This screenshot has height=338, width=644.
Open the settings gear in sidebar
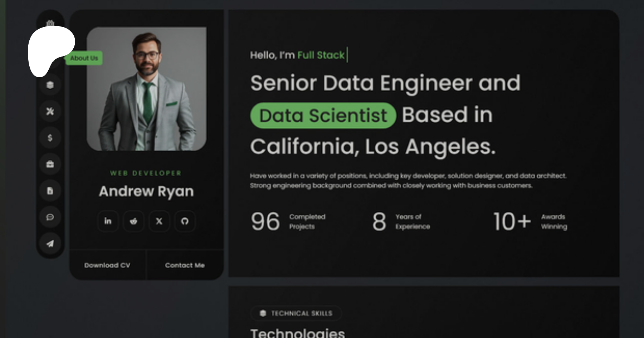[50, 23]
